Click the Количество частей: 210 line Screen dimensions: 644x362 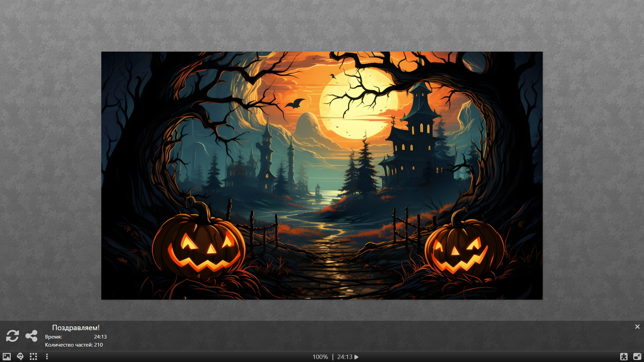74,345
